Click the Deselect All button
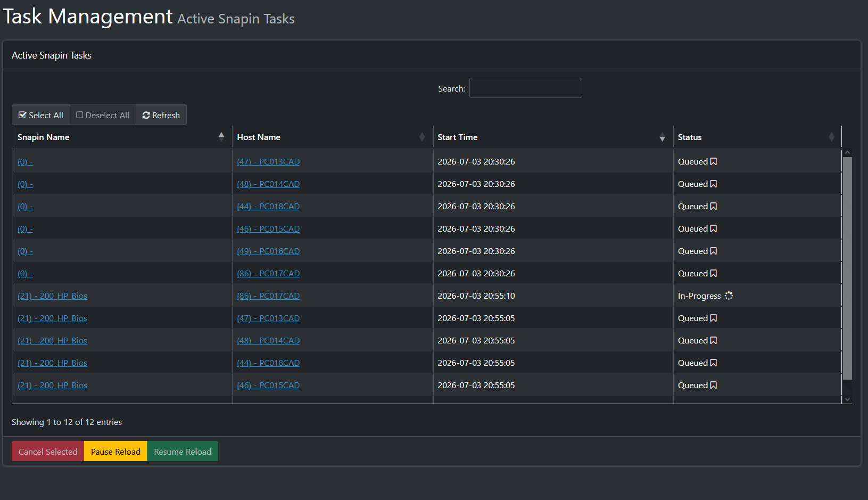 pyautogui.click(x=103, y=115)
